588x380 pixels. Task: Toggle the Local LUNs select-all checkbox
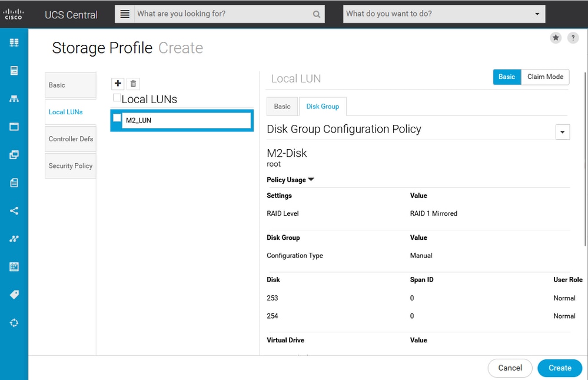point(117,98)
